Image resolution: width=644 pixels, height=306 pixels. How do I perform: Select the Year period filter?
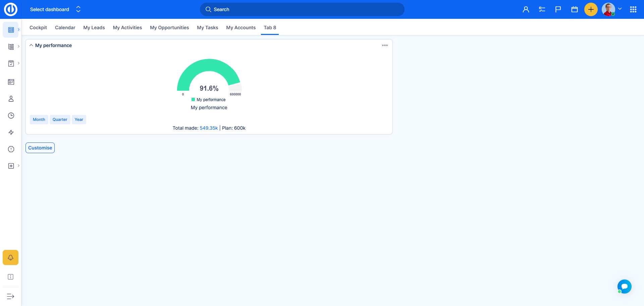79,120
